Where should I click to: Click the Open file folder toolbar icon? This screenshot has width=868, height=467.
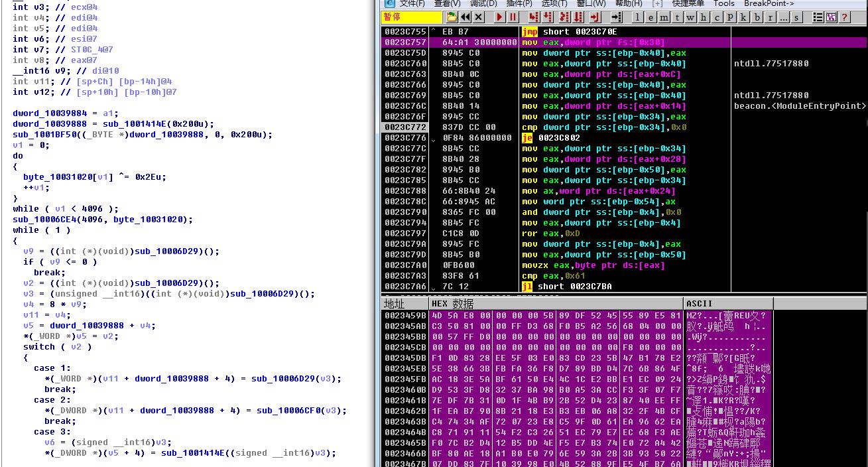(x=452, y=17)
